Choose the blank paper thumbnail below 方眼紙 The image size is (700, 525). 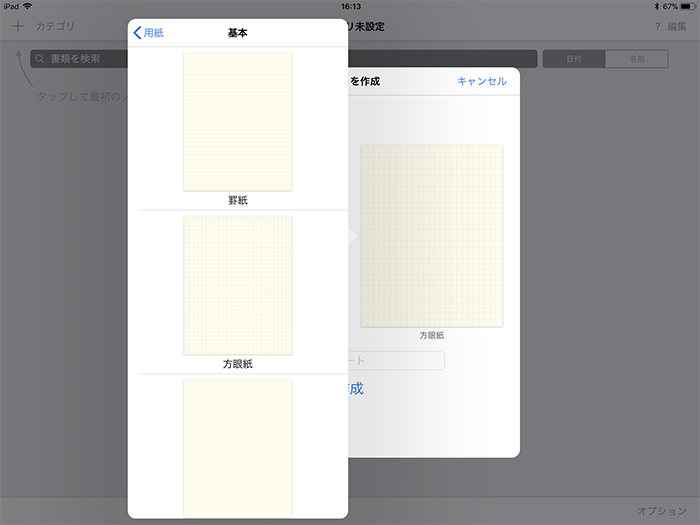238,449
